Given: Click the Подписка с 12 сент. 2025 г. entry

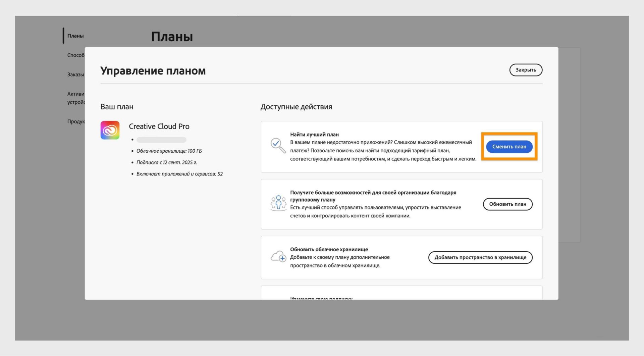Looking at the screenshot, I should 167,162.
